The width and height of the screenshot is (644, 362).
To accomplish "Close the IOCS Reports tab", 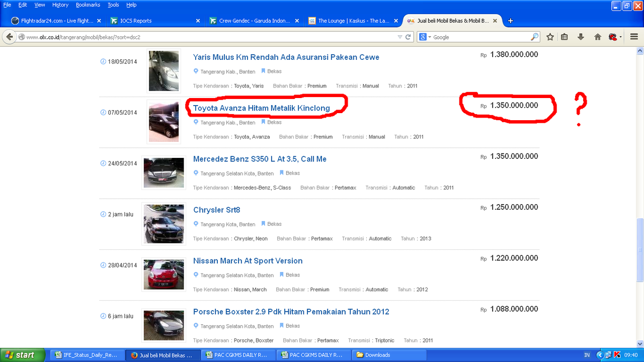I will [198, 21].
